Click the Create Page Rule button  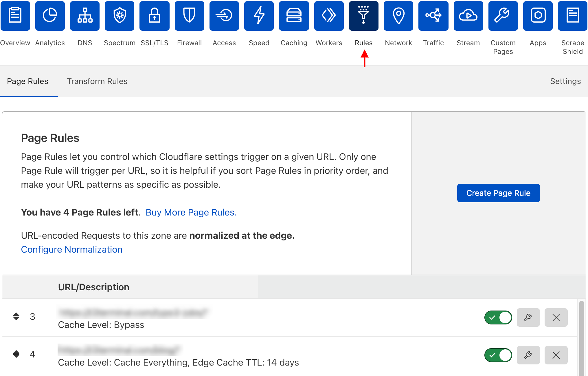click(498, 193)
